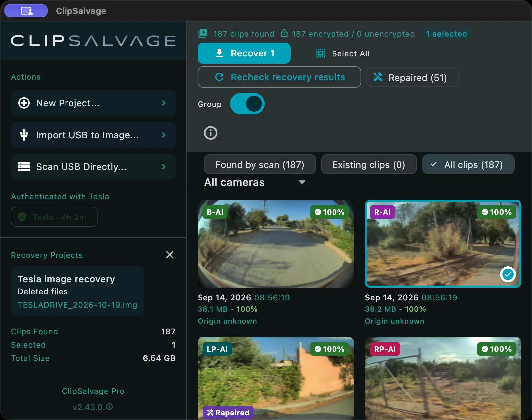Click the drive icon on Scan USB Directly
Viewport: 532px width, 420px height.
tap(24, 167)
